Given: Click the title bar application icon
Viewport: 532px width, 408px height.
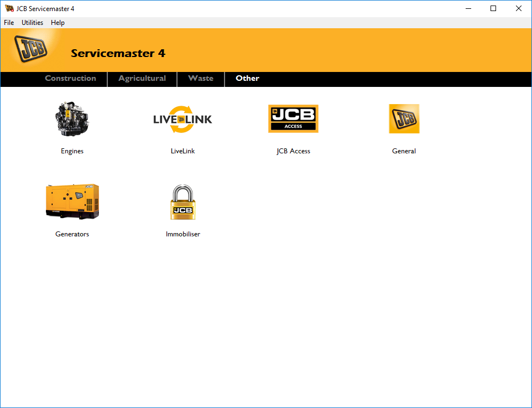Looking at the screenshot, I should 9,8.
